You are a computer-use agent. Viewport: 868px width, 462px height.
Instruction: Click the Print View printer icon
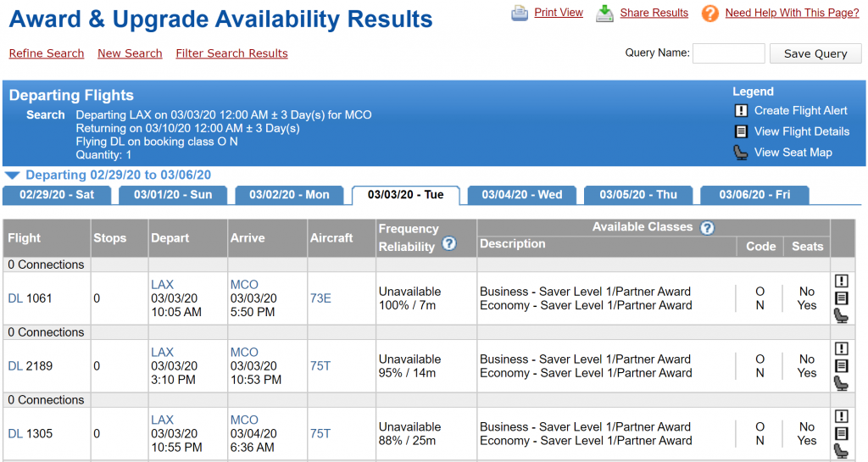[520, 13]
